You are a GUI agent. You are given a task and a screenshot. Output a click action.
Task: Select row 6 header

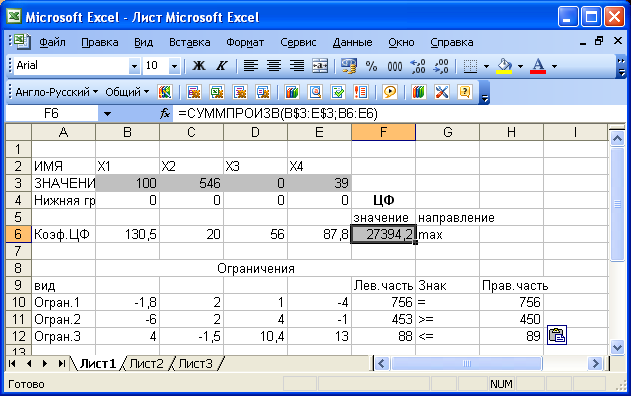click(18, 234)
